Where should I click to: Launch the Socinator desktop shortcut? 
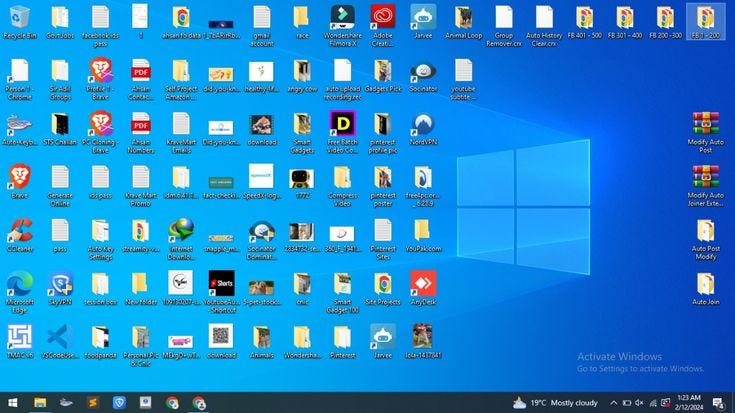pyautogui.click(x=423, y=75)
